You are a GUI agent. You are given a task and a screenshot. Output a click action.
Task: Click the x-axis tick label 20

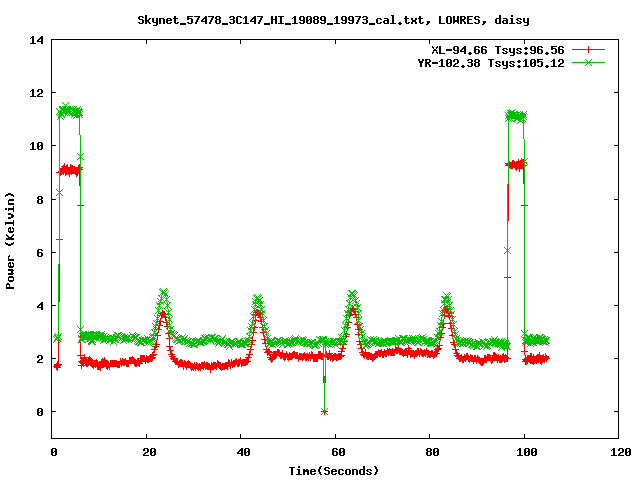coord(149,452)
